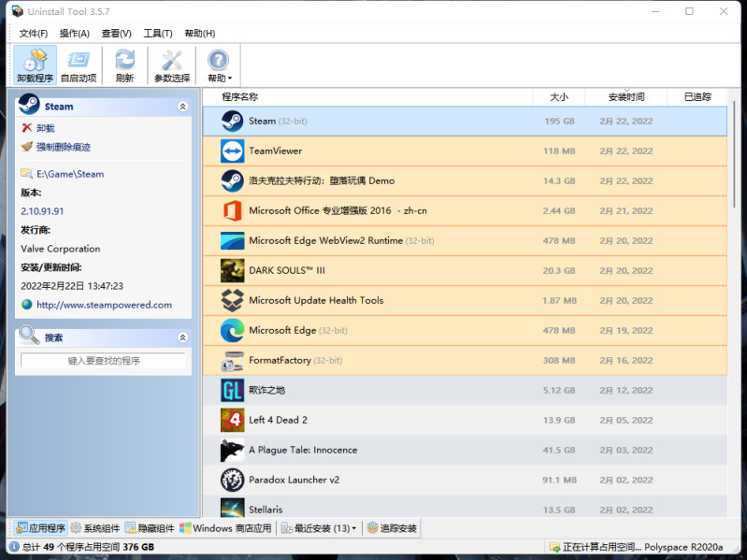Click install time 2022年2月22日 13:47:23

72,286
